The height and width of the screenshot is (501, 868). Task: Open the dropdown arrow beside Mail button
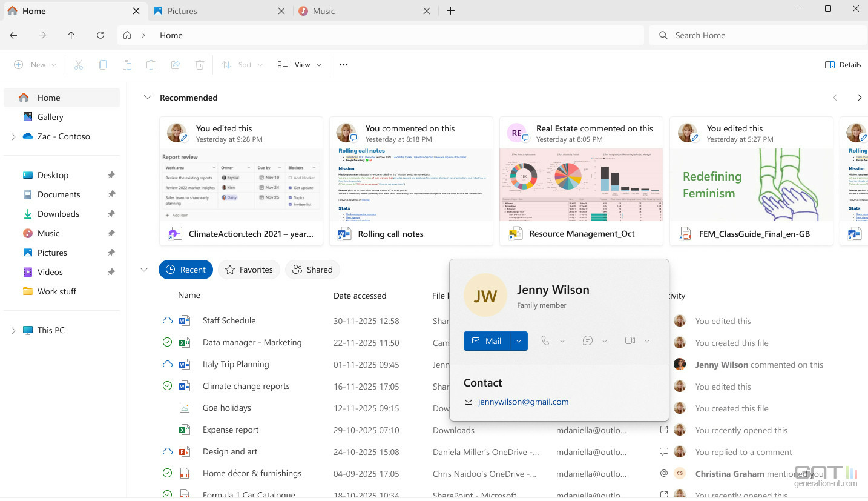point(519,341)
